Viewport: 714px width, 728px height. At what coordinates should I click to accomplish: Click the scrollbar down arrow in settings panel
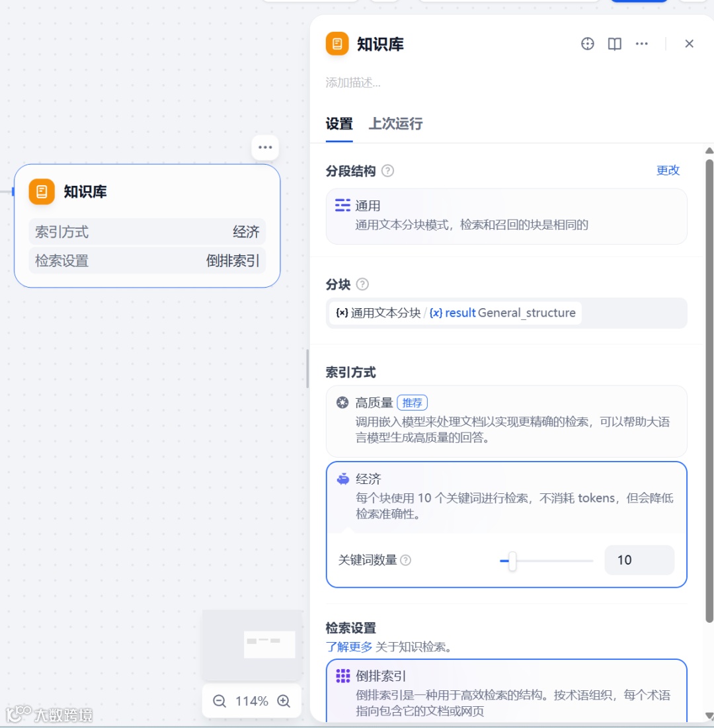pyautogui.click(x=709, y=715)
